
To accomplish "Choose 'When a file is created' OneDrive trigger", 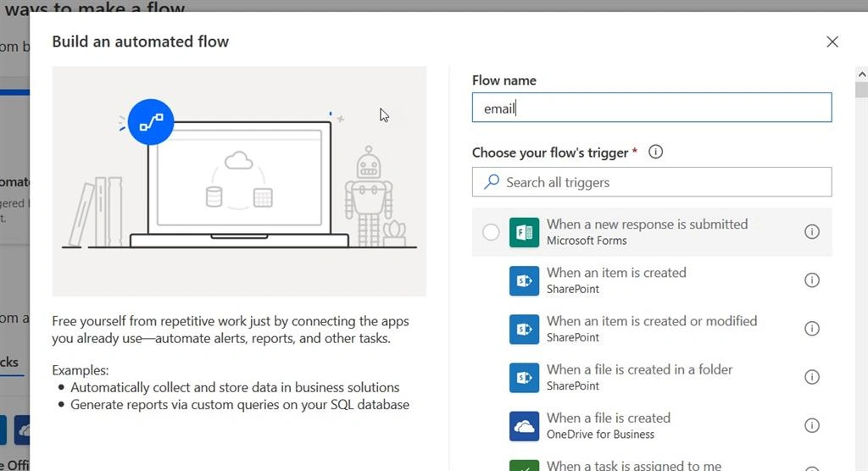I will click(x=652, y=425).
